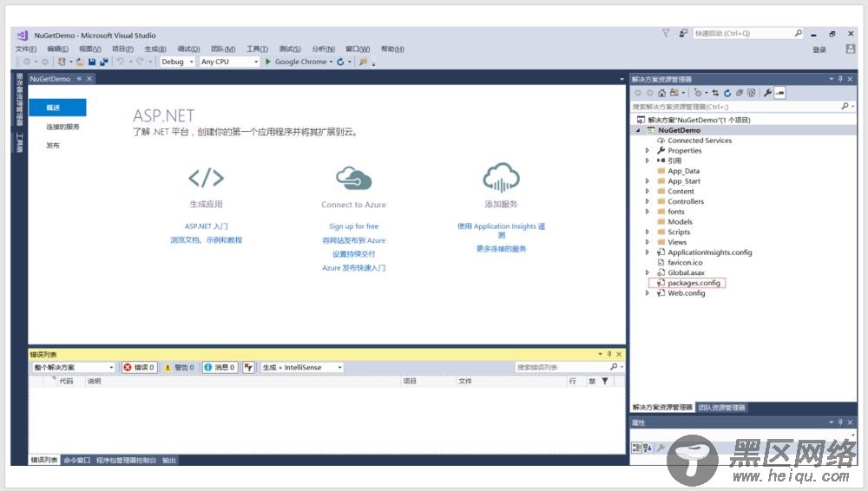Toggle auto-hide pin on error list panel
This screenshot has height=491, width=868.
609,354
